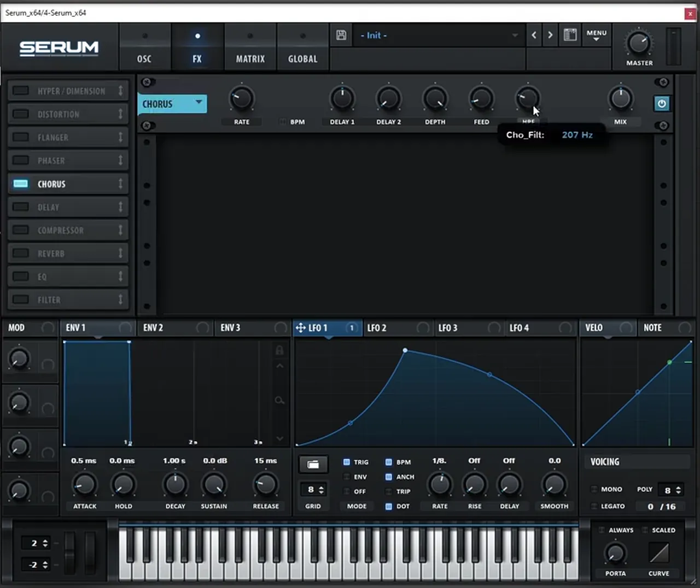Click the MASTER volume knob
The height and width of the screenshot is (588, 700).
[639, 43]
